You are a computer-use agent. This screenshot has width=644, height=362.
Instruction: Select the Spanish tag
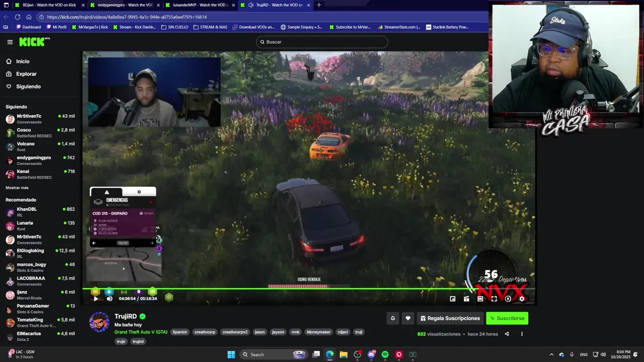180,332
